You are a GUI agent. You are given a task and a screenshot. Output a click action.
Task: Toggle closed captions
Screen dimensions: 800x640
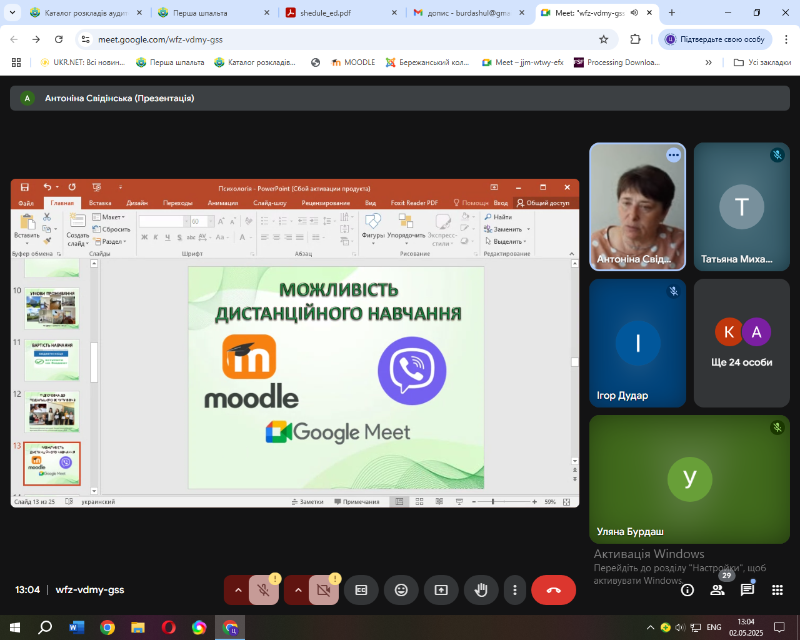coord(361,590)
